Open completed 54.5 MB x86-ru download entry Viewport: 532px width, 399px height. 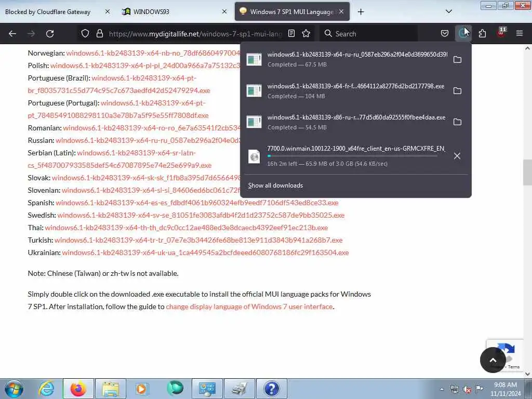tap(347, 122)
